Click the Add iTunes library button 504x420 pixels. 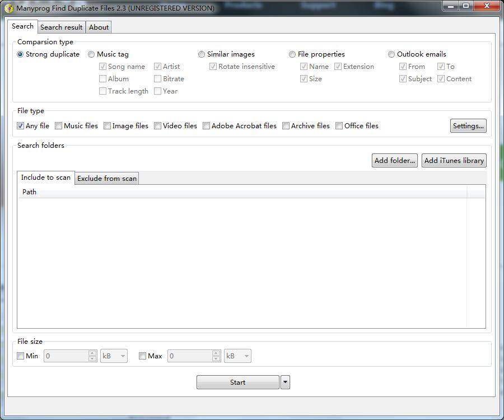point(454,160)
